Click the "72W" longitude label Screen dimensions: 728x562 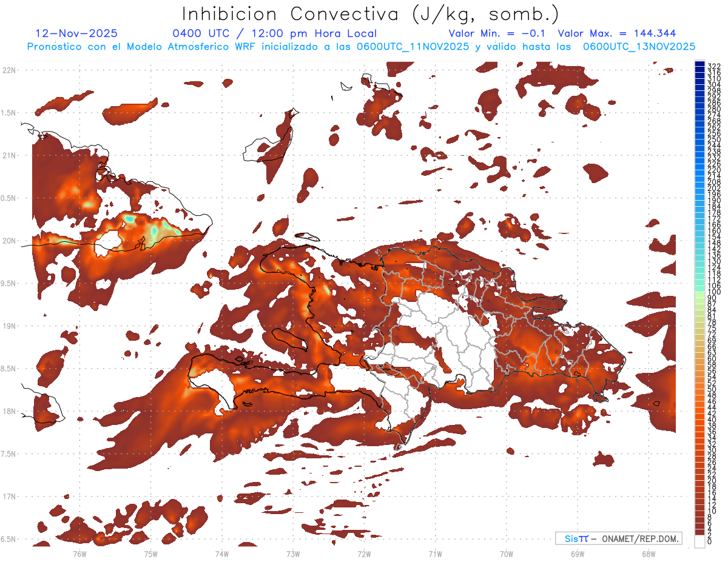(364, 554)
